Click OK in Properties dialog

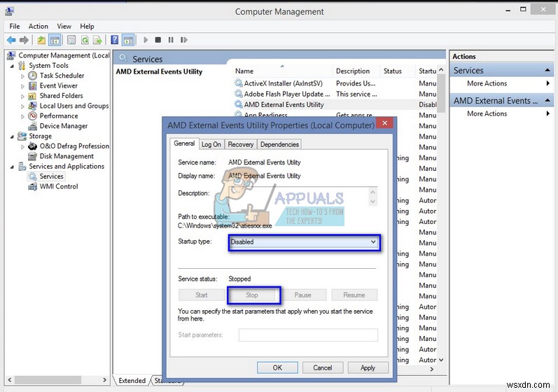[x=277, y=367]
